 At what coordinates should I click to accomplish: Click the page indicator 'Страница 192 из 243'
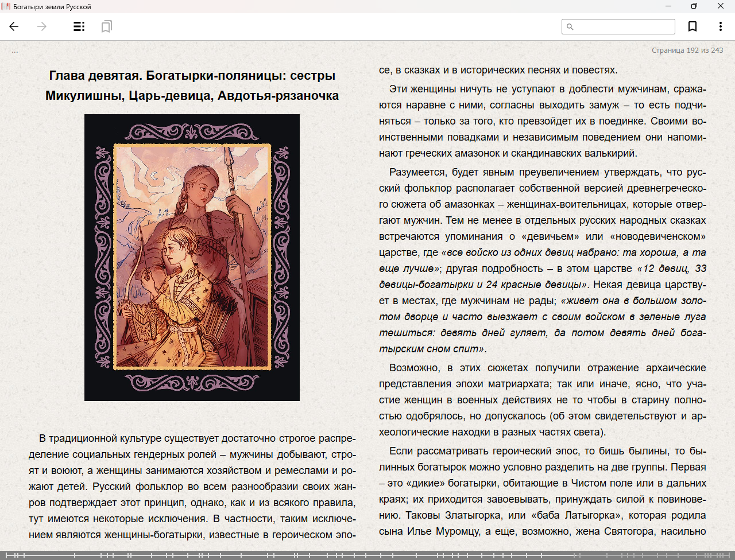[x=687, y=50]
